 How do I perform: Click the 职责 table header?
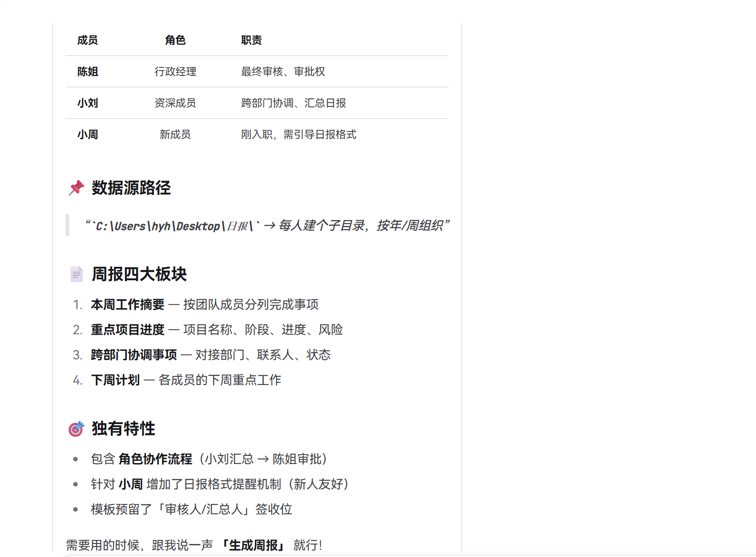coord(251,40)
